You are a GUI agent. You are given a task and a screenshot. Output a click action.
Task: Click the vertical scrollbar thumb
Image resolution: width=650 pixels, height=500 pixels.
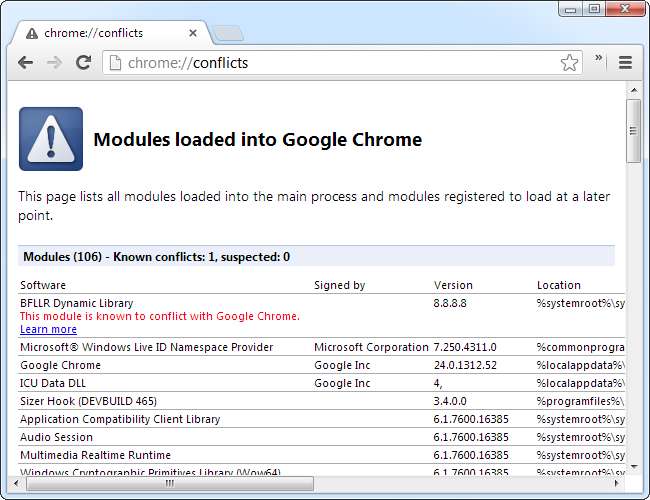coord(633,130)
